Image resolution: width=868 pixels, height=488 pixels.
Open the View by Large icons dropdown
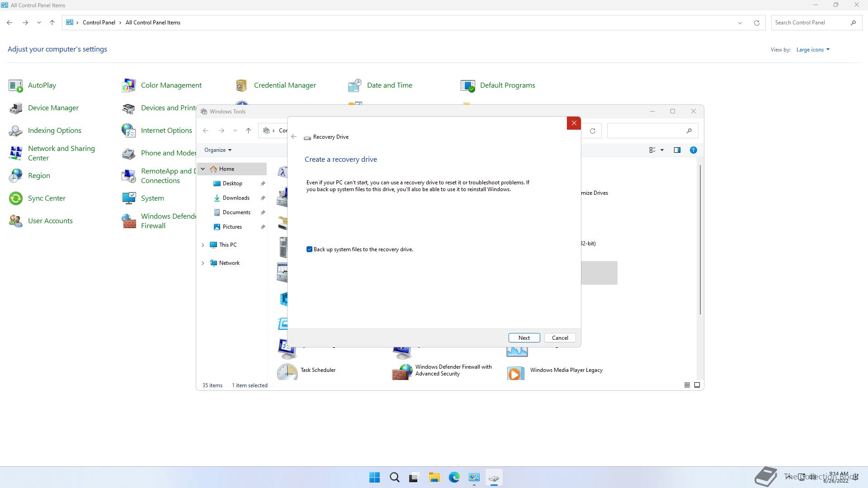[x=813, y=50]
